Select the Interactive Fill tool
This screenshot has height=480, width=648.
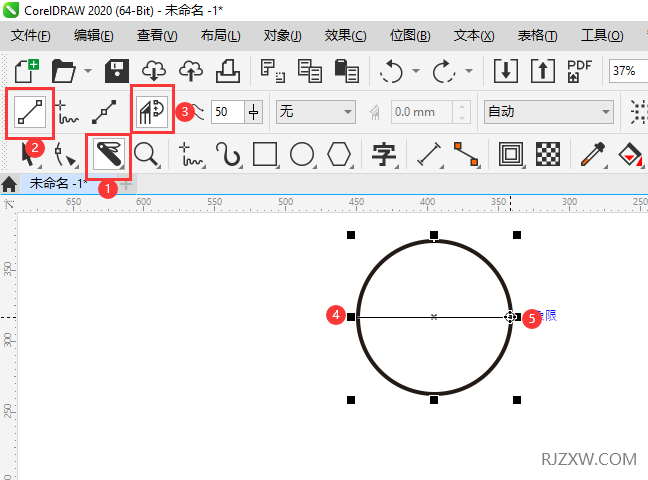coord(630,155)
